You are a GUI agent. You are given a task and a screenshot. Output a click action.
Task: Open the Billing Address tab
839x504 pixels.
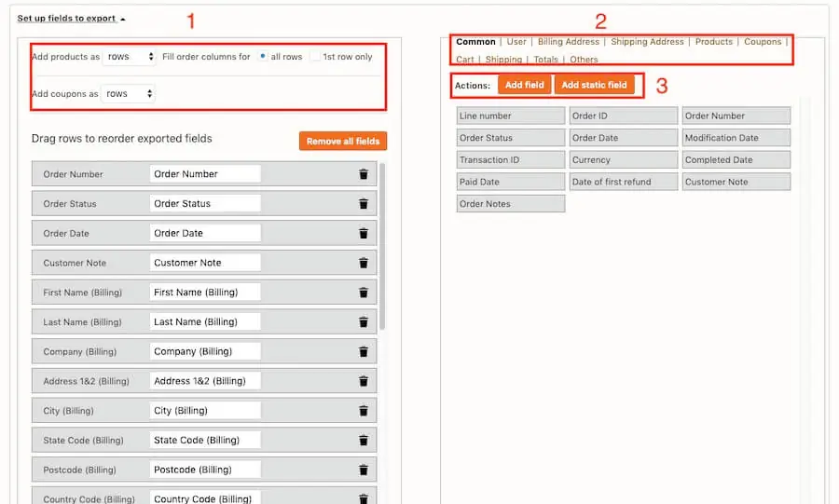point(569,42)
